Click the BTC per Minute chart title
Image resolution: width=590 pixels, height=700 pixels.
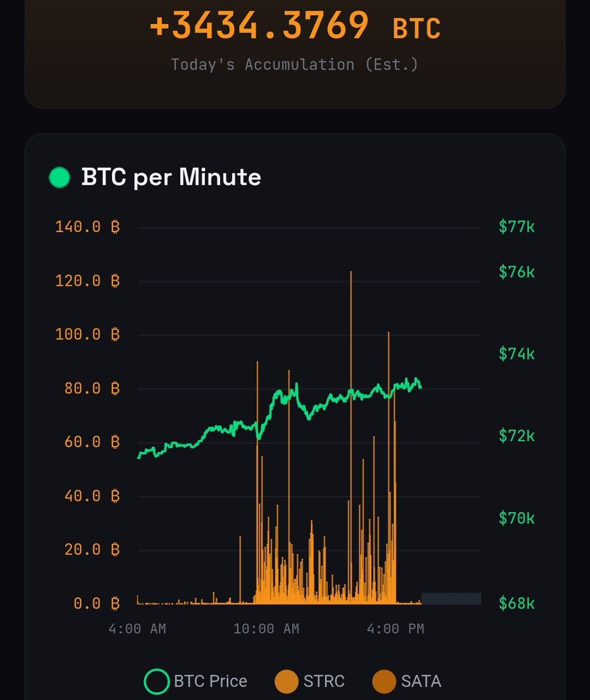click(171, 177)
